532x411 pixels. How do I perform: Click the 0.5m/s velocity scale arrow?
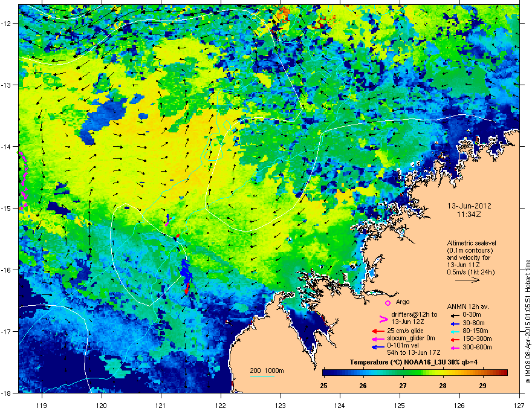(x=467, y=280)
